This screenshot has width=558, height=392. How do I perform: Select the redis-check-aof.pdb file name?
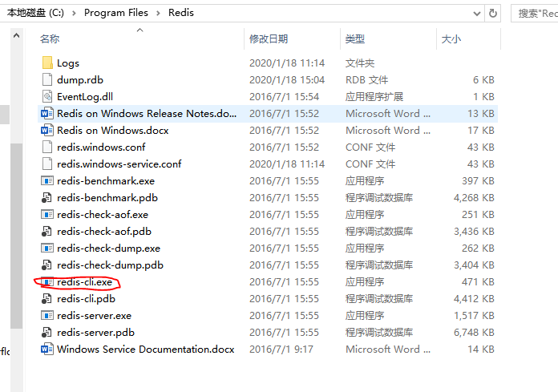[x=104, y=231]
